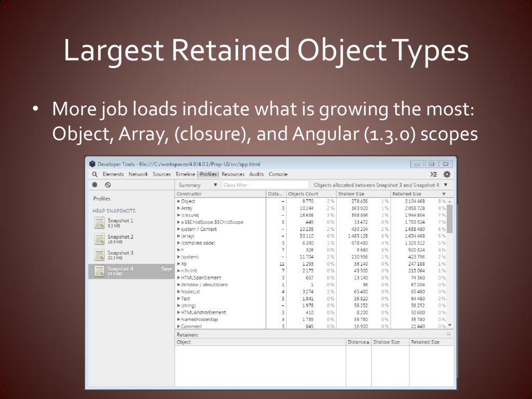
Task: Click the Snapshot 4 heap icon
Action: coord(99,271)
